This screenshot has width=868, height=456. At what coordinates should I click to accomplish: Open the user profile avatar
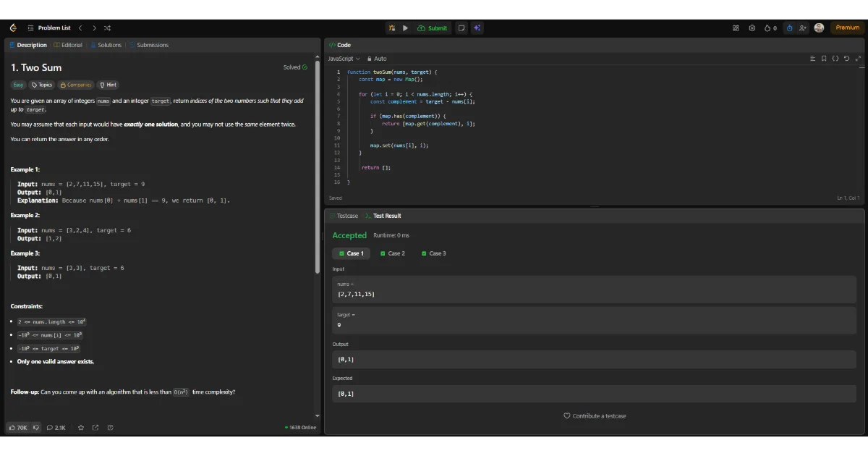(x=819, y=28)
